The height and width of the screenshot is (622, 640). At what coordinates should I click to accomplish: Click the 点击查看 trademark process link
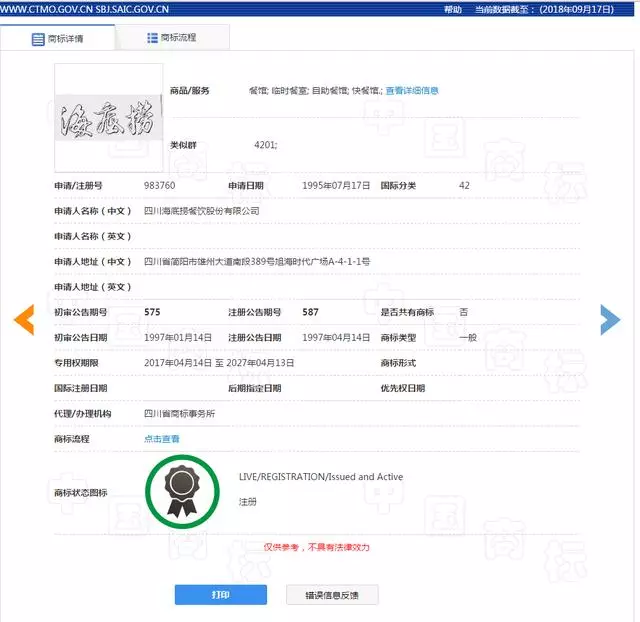point(162,439)
